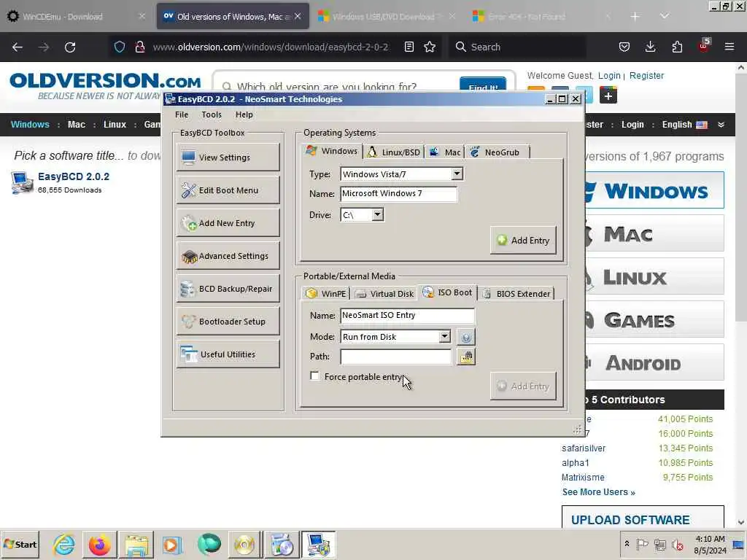747x560 pixels.
Task: Click the volume icon in system tray
Action: point(676,544)
